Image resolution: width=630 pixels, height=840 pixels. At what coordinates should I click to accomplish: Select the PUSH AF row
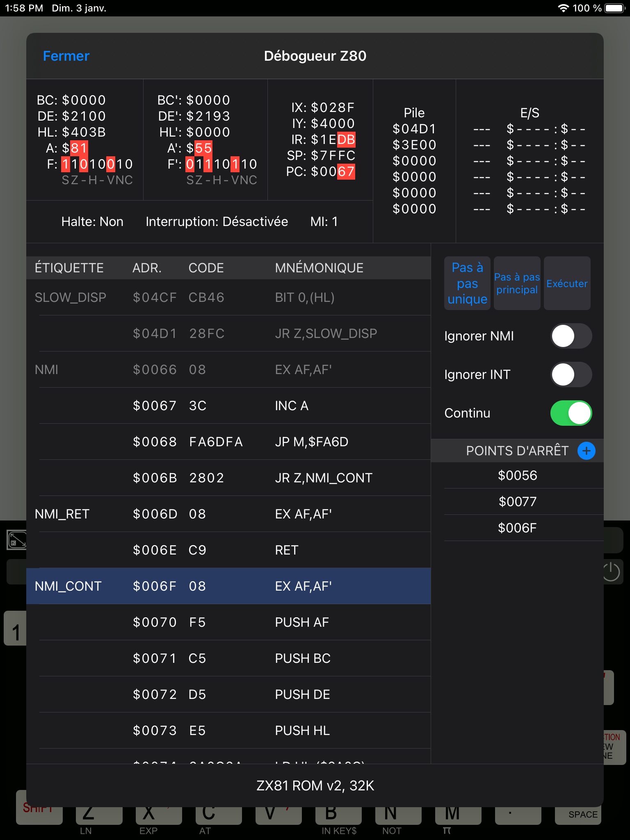click(x=228, y=622)
